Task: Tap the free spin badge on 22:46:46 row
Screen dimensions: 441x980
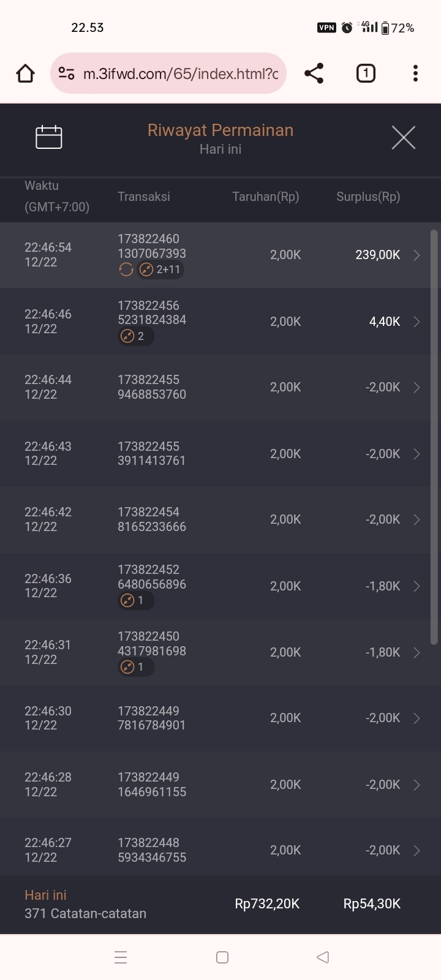Action: [135, 336]
